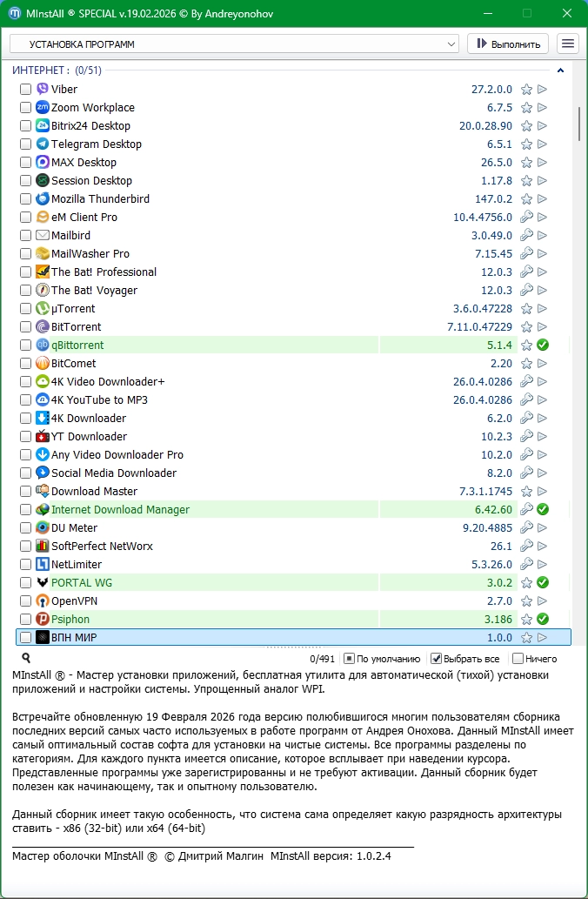Tick the Bitrix24 Desktop checkbox

click(25, 125)
